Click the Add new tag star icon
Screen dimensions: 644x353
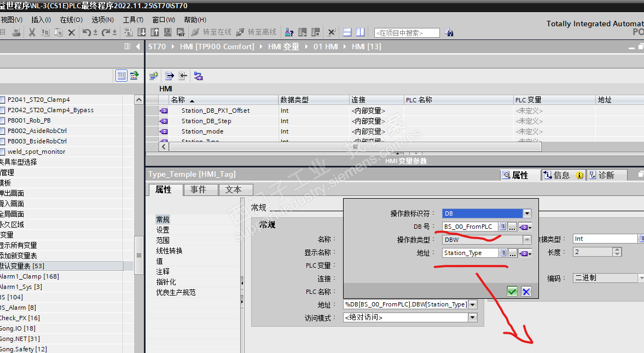coord(154,76)
